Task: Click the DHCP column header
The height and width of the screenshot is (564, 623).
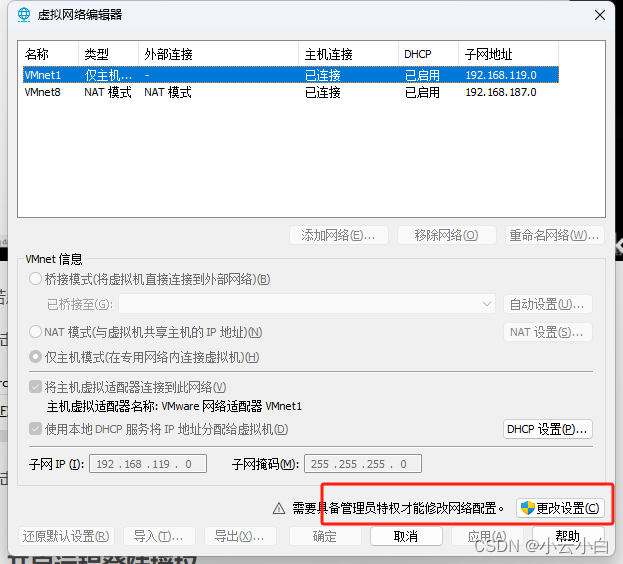Action: pyautogui.click(x=428, y=54)
